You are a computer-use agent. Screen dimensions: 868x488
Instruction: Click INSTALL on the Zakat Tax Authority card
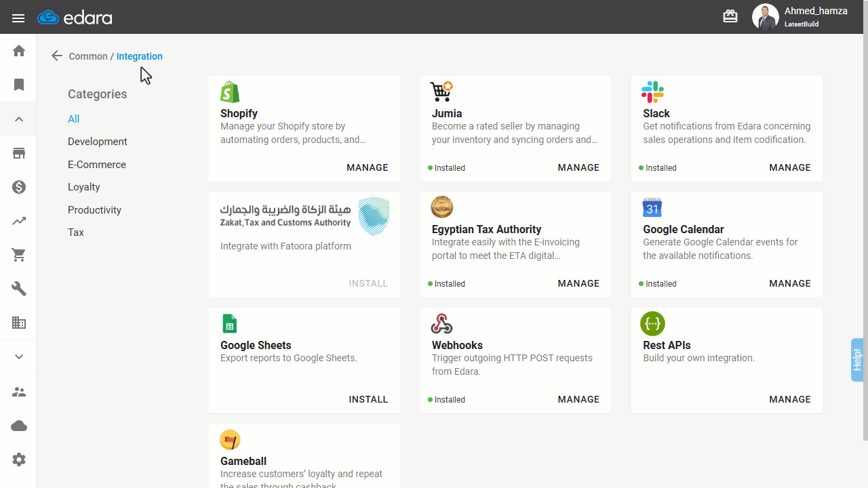(x=368, y=283)
